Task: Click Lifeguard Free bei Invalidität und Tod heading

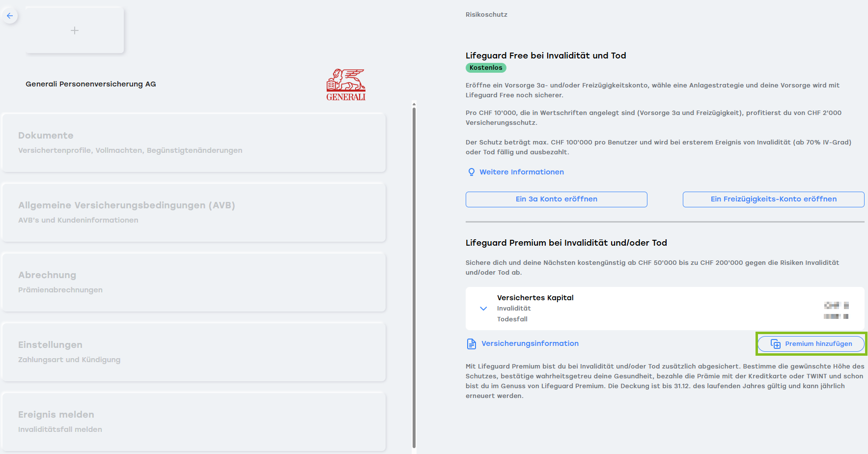Action: (x=546, y=56)
